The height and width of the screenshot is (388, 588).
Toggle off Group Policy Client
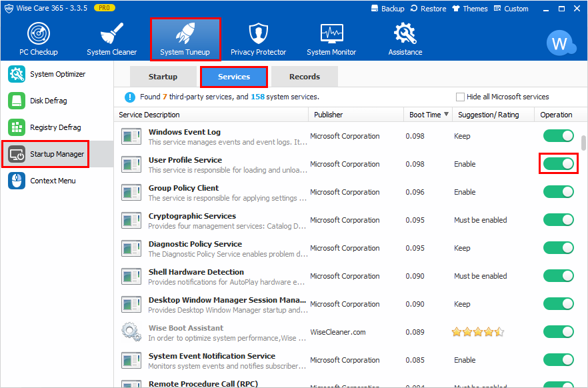559,192
